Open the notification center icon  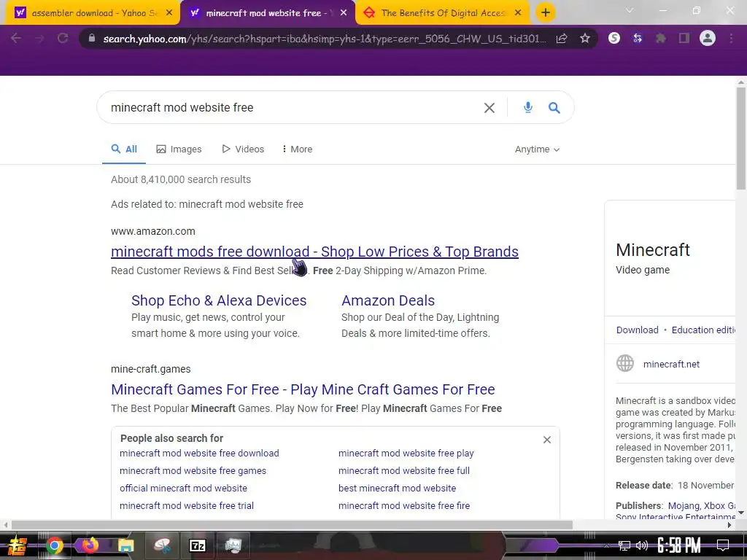click(723, 545)
